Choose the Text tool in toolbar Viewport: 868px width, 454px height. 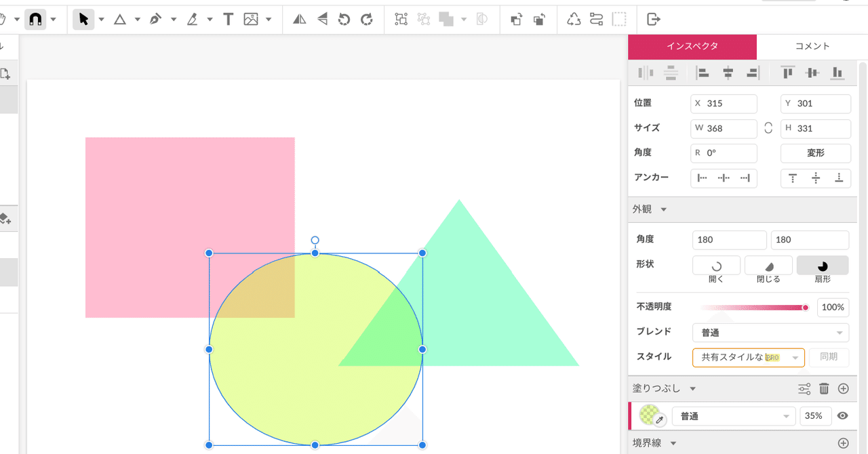pyautogui.click(x=229, y=20)
